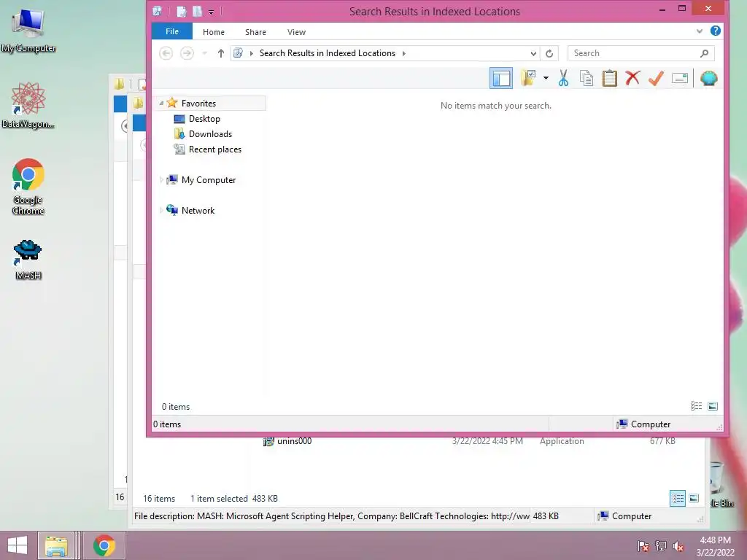Click the orange checkmark Properties icon
This screenshot has width=747, height=560.
pos(656,78)
